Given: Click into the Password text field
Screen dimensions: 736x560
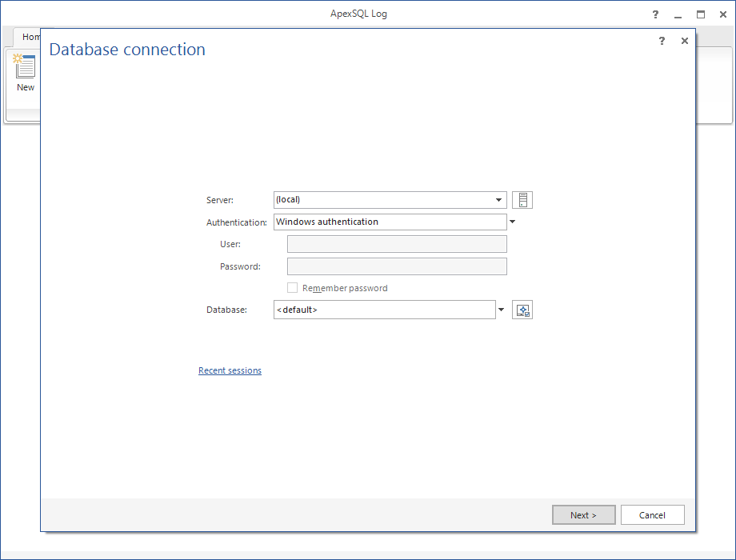Looking at the screenshot, I should [397, 266].
